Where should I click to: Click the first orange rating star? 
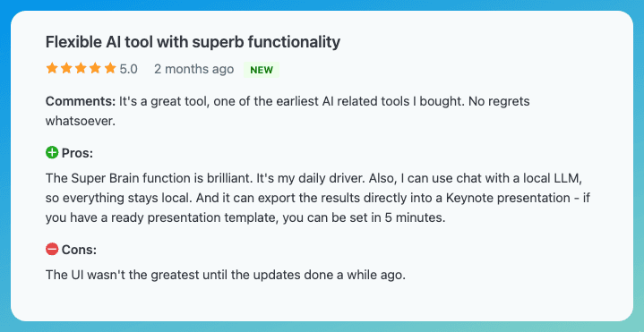tap(52, 69)
